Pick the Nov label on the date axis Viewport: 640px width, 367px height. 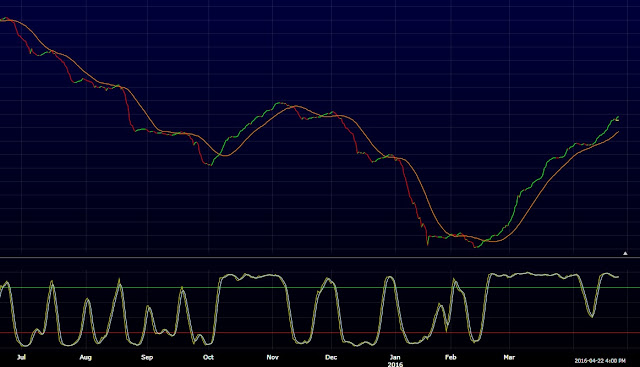[272, 357]
